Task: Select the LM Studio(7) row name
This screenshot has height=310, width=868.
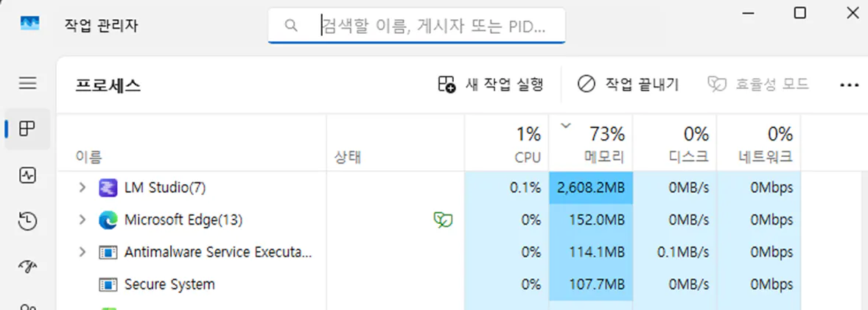Action: (165, 189)
